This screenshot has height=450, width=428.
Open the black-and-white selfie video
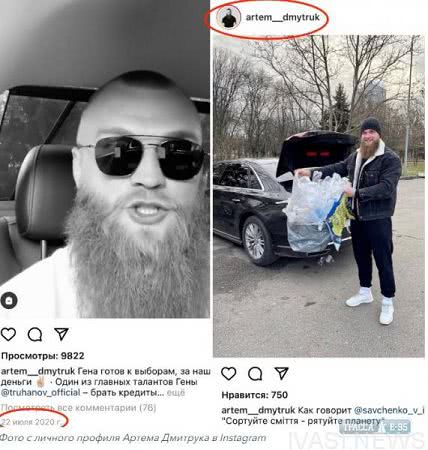point(105,159)
